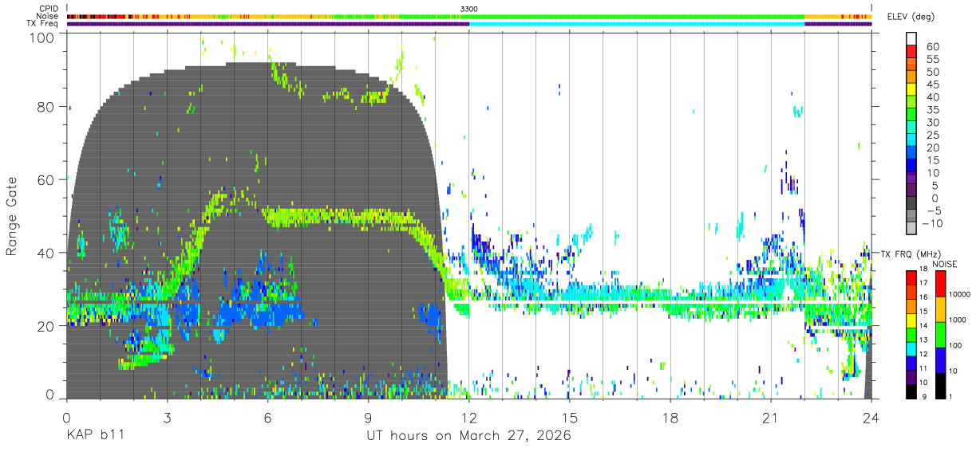Click the x-axis hour tick '24'
This screenshot has height=452, width=980.
point(871,417)
